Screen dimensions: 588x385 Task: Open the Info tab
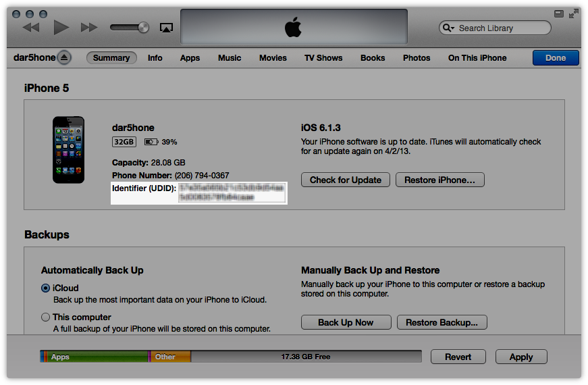[x=155, y=58]
